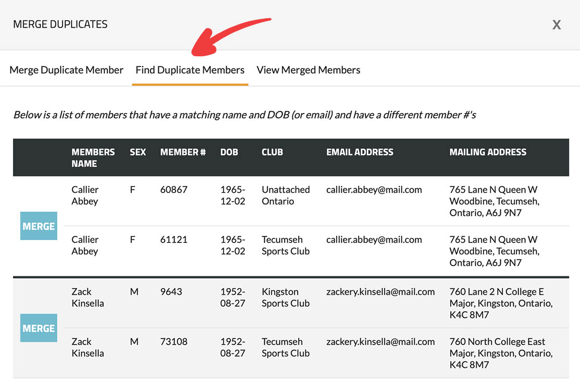Click the Mailing Address column header

pyautogui.click(x=487, y=152)
